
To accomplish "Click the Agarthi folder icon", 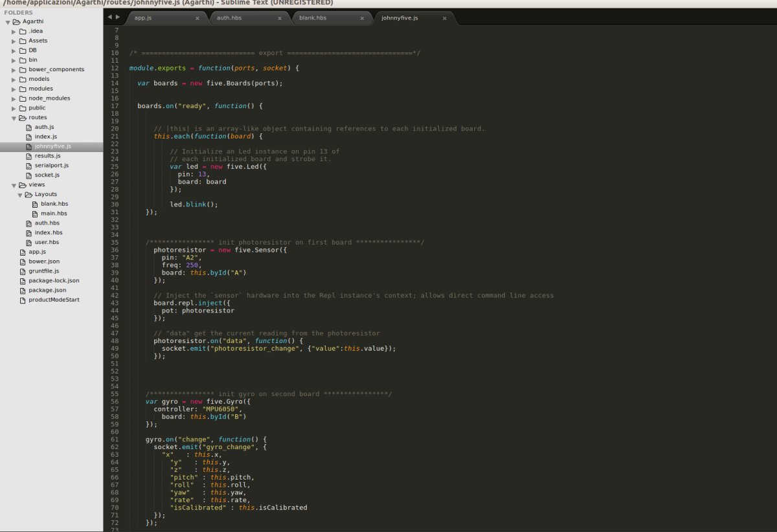I will (x=17, y=21).
